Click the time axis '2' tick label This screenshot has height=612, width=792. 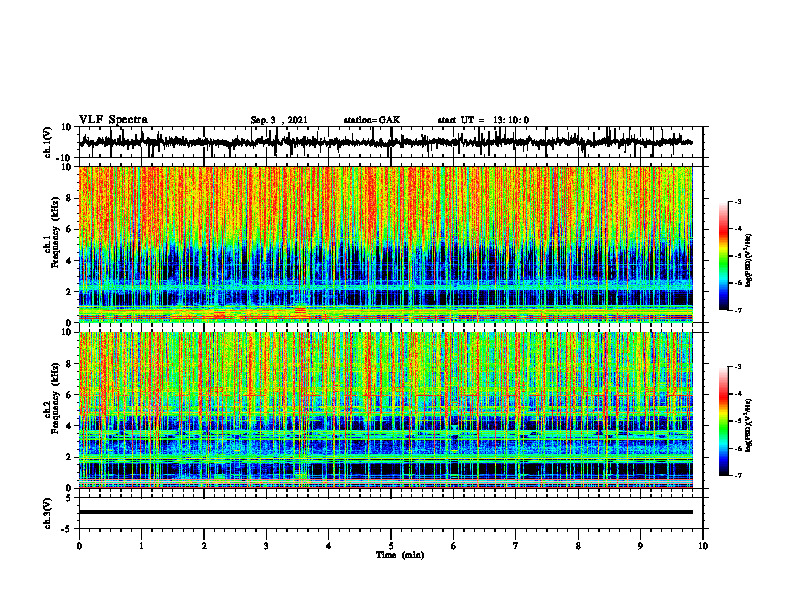pos(204,546)
